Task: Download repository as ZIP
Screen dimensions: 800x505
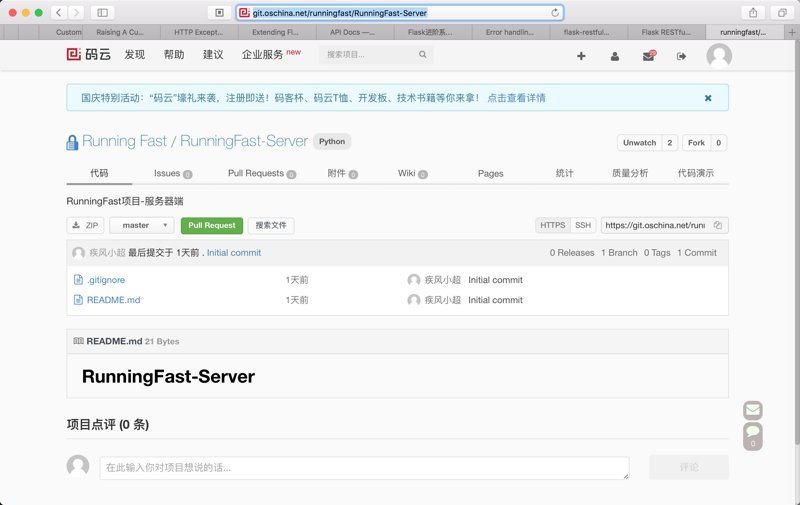Action: pyautogui.click(x=85, y=225)
